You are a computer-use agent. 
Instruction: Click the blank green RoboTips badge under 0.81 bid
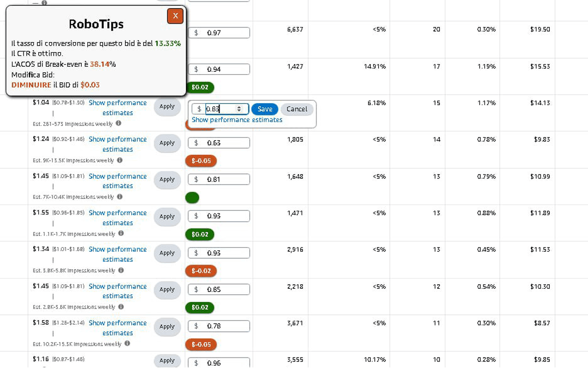pos(192,198)
